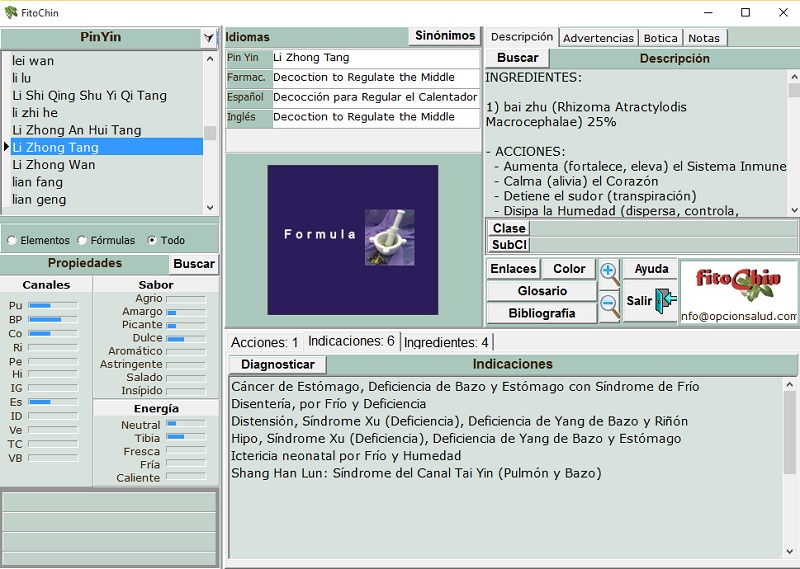Image resolution: width=800 pixels, height=569 pixels.
Task: Open the Botica tab
Action: coord(660,38)
